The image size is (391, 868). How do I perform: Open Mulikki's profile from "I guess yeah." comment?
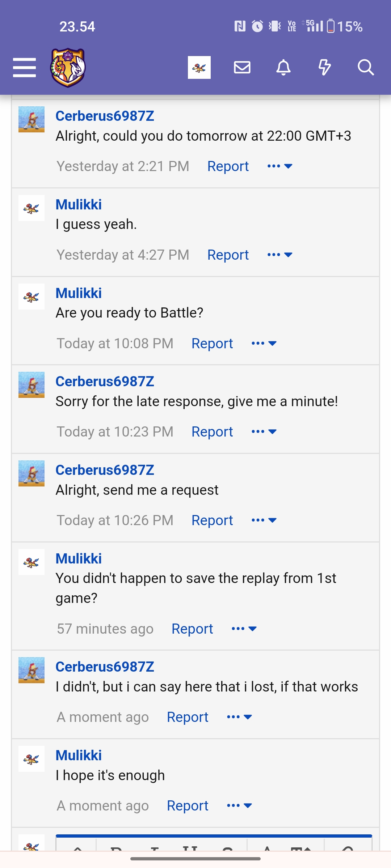[x=79, y=205]
